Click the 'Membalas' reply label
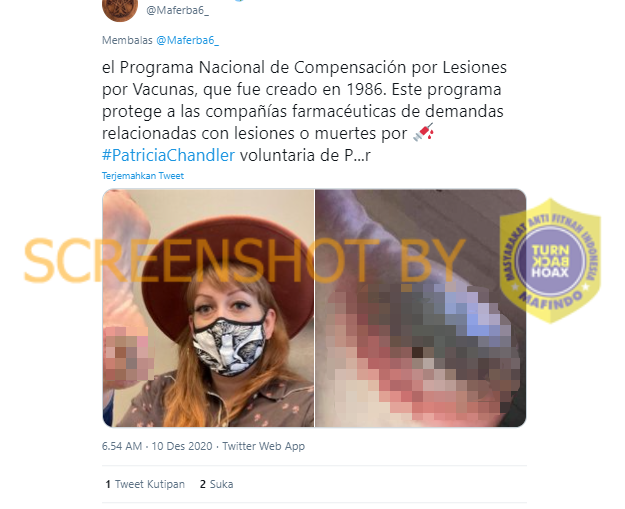This screenshot has height=509, width=625. point(127,40)
